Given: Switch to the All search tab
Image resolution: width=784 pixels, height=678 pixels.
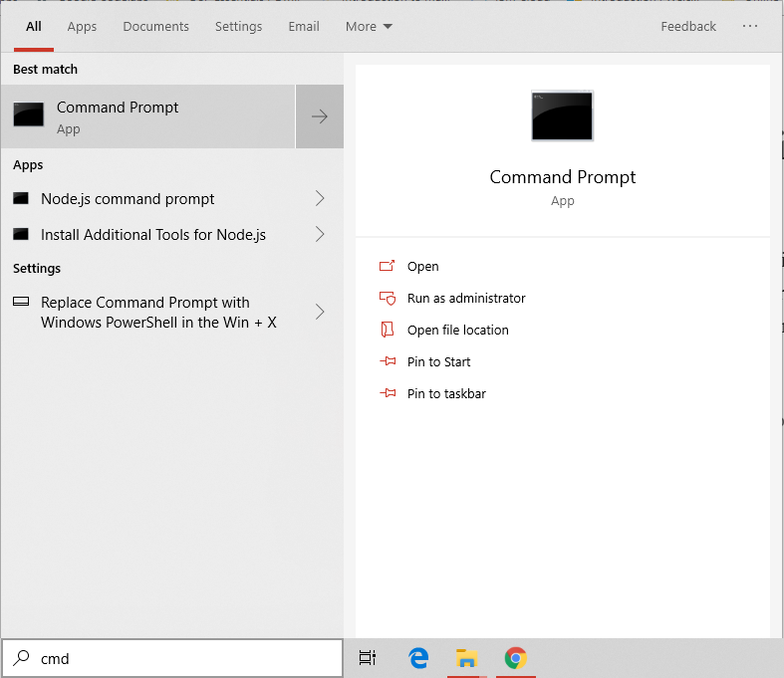Looking at the screenshot, I should (34, 27).
